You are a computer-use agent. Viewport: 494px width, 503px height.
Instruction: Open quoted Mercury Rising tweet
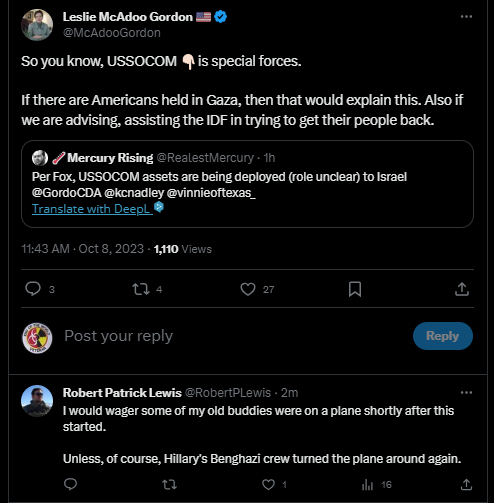tap(247, 184)
